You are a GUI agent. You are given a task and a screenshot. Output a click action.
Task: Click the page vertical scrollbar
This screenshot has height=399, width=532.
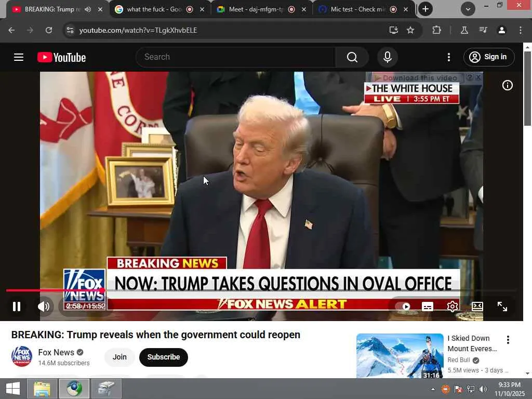(x=527, y=89)
